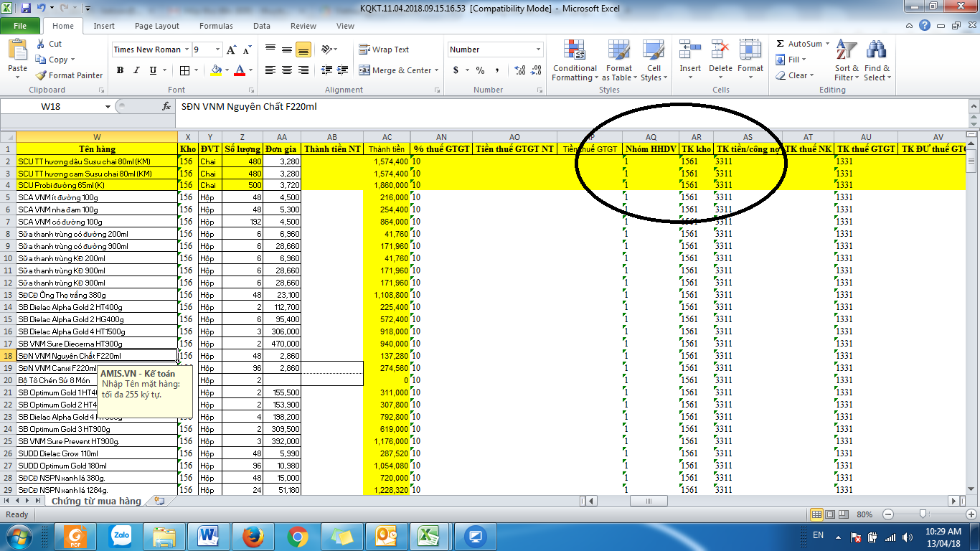Toggle Underline formatting
Screen dimensions: 980x551
[x=153, y=70]
